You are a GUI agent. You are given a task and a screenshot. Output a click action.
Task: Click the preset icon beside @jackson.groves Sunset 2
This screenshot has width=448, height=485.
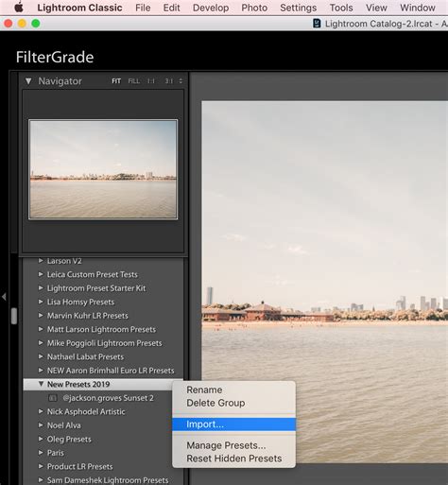pos(53,398)
